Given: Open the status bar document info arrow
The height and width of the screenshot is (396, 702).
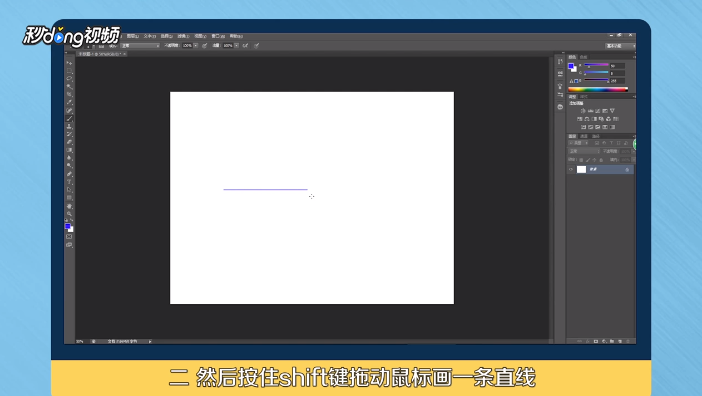Looking at the screenshot, I should [x=150, y=341].
